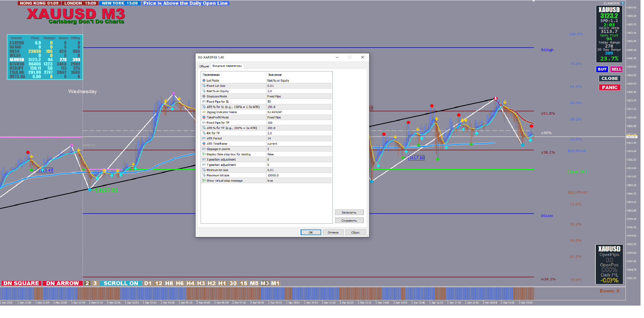Screen dimensions: 644x318
Task: Toggle the SCROLL ON chart button
Action: pyautogui.click(x=121, y=283)
